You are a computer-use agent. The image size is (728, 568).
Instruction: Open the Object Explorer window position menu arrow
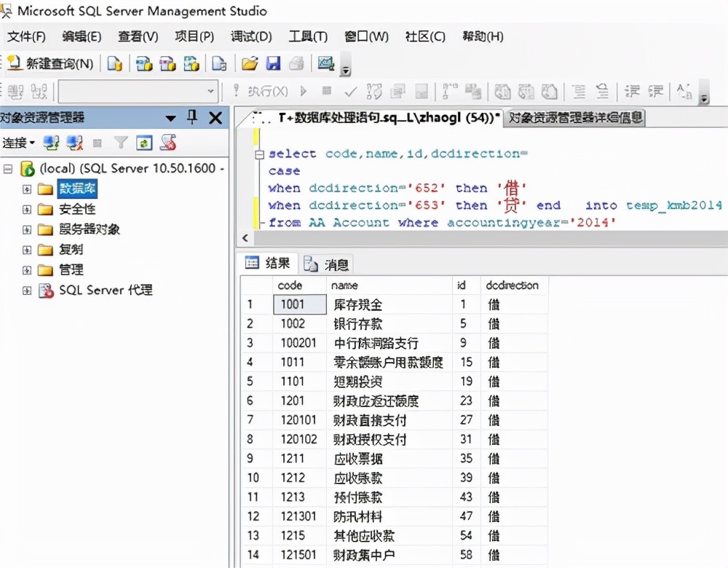click(170, 117)
